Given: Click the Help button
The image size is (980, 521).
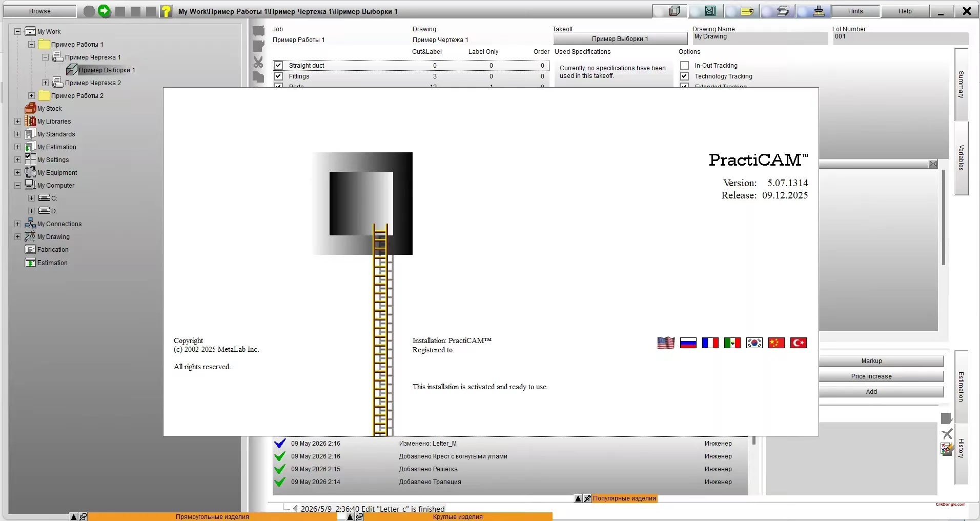Looking at the screenshot, I should (x=905, y=11).
